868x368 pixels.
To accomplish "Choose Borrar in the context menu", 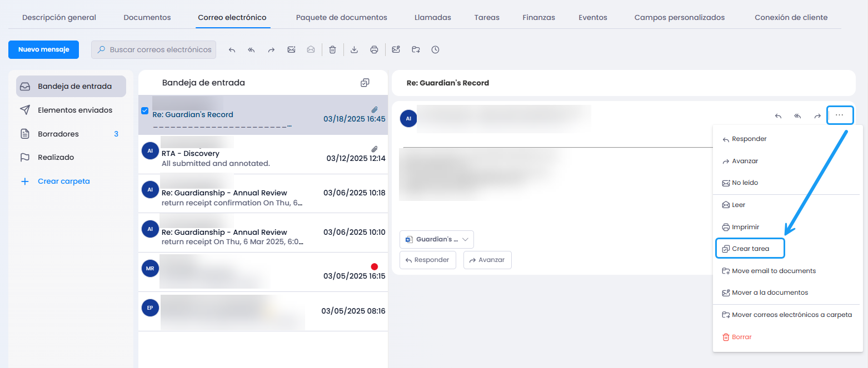I will click(741, 337).
